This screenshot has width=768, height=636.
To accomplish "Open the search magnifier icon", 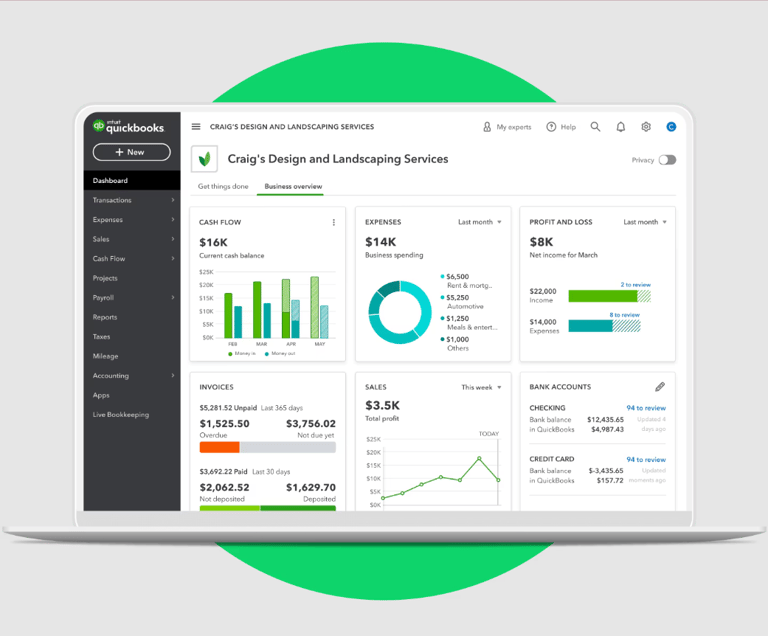I will coord(595,127).
